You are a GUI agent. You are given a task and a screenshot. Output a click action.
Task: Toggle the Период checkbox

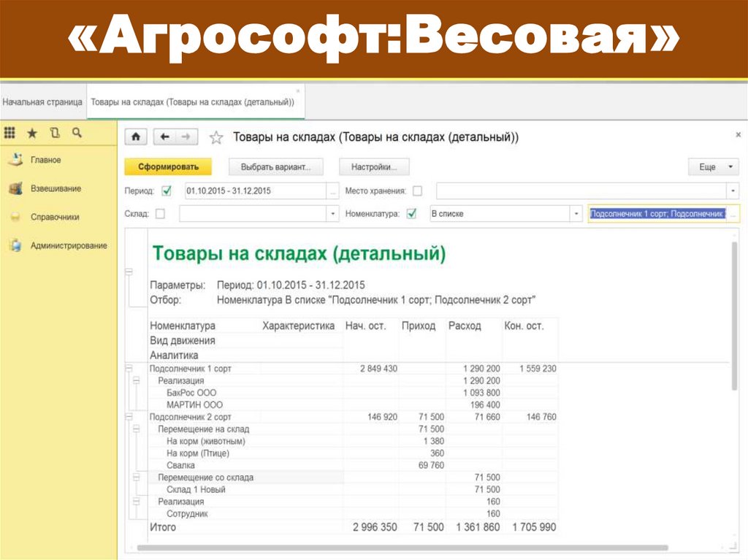click(167, 191)
